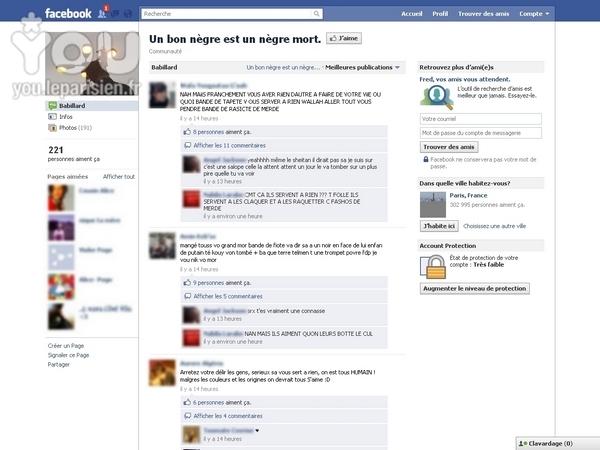Open Photos via its sidebar icon
Image resolution: width=600 pixels, height=450 pixels.
pyautogui.click(x=53, y=128)
